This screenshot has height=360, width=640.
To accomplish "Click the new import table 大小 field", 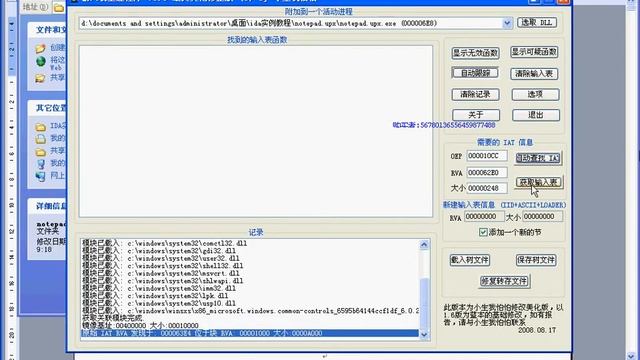I will [x=542, y=216].
